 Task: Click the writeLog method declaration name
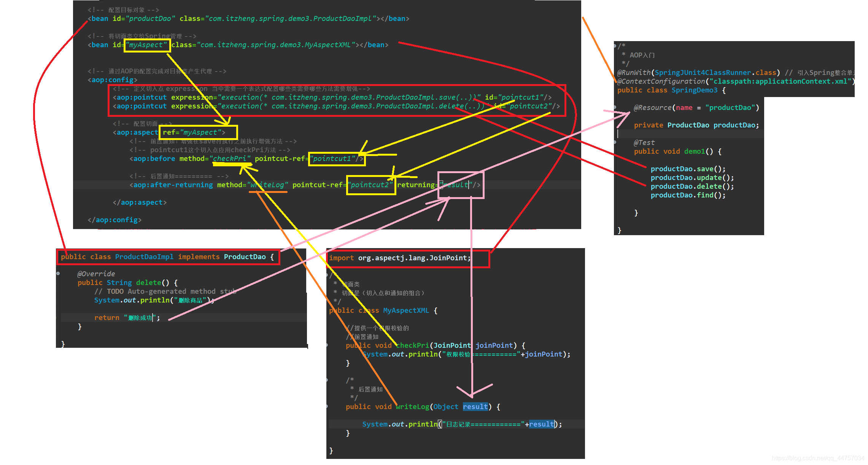pyautogui.click(x=412, y=407)
